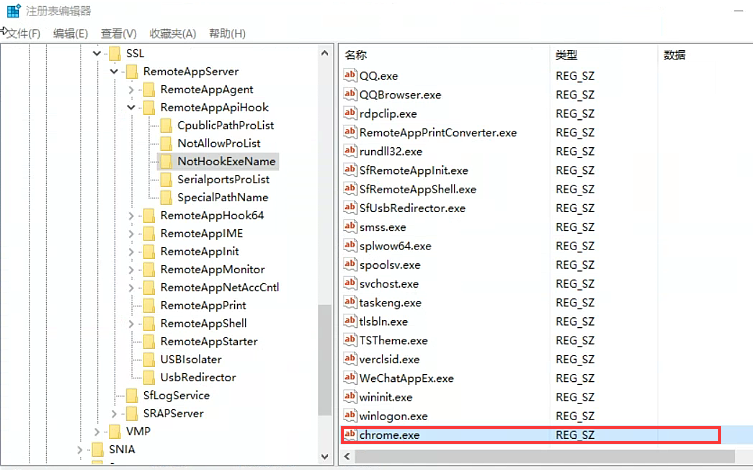Click the string icon of SfRemoteAppShell.exe
This screenshot has width=753, height=470.
350,188
